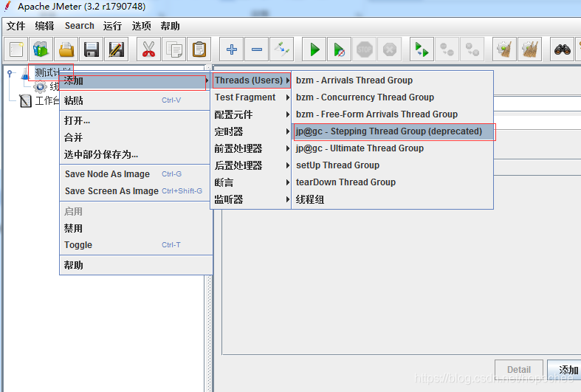Open the 选项 menu
Screen dimensions: 581x392
[x=141, y=26]
